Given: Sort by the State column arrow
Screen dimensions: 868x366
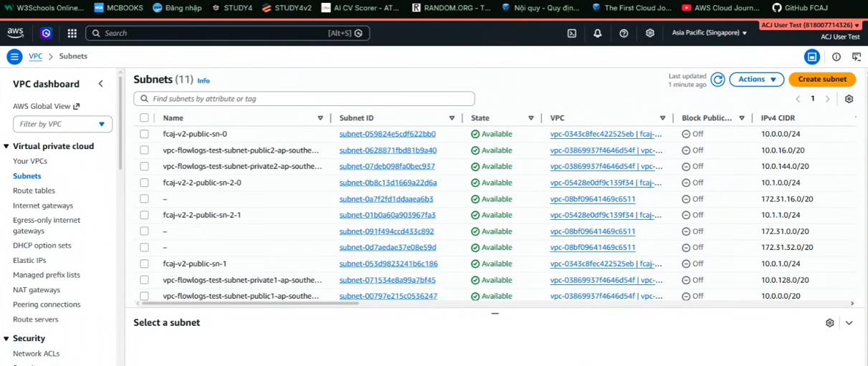Looking at the screenshot, I should (x=531, y=118).
